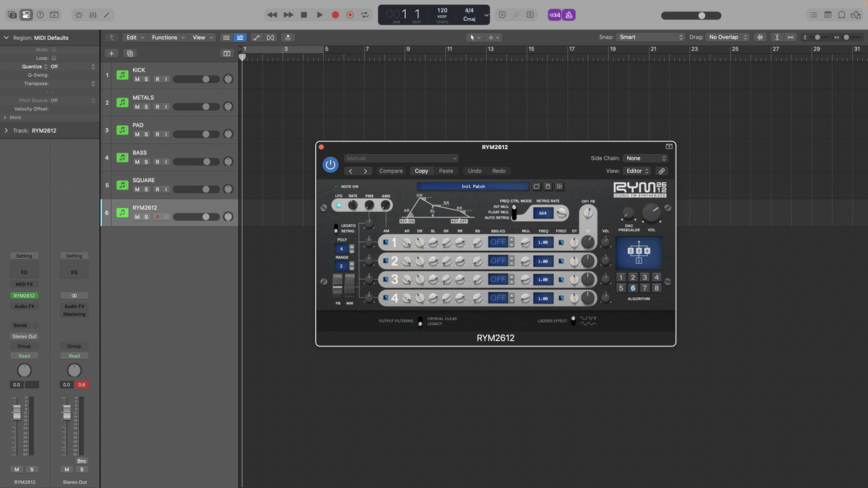
Task: Toggle power button on RYM2612 plugin
Action: point(331,165)
